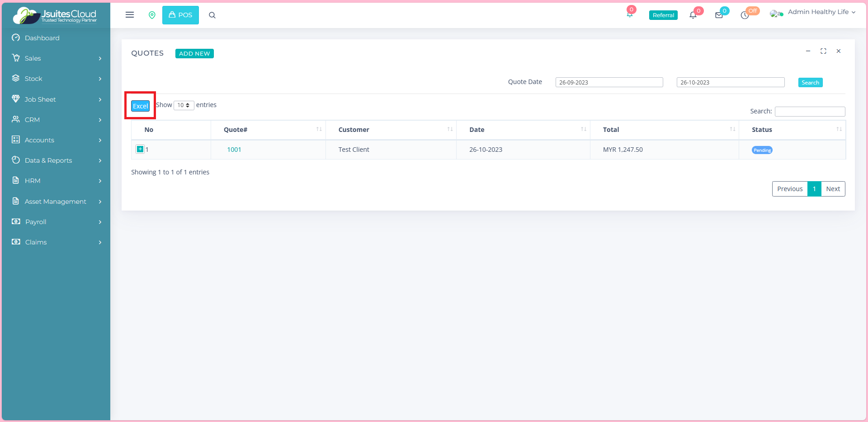Collapse the Quotes panel with minus icon
868x422 pixels.
point(808,52)
